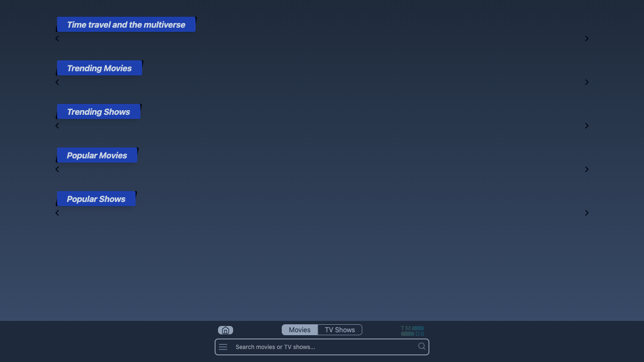Open the Popular Shows section heading
This screenshot has height=362, width=644.
[96, 199]
